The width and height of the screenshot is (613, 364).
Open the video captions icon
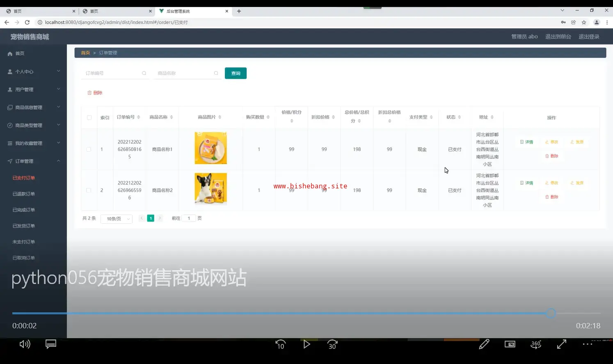(51, 344)
